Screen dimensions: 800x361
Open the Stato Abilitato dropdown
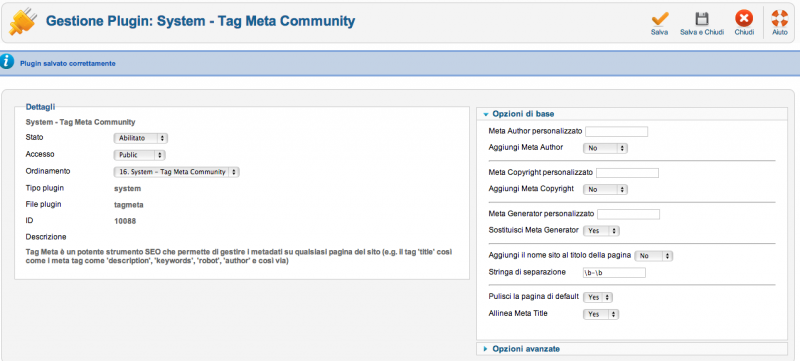tap(140, 138)
